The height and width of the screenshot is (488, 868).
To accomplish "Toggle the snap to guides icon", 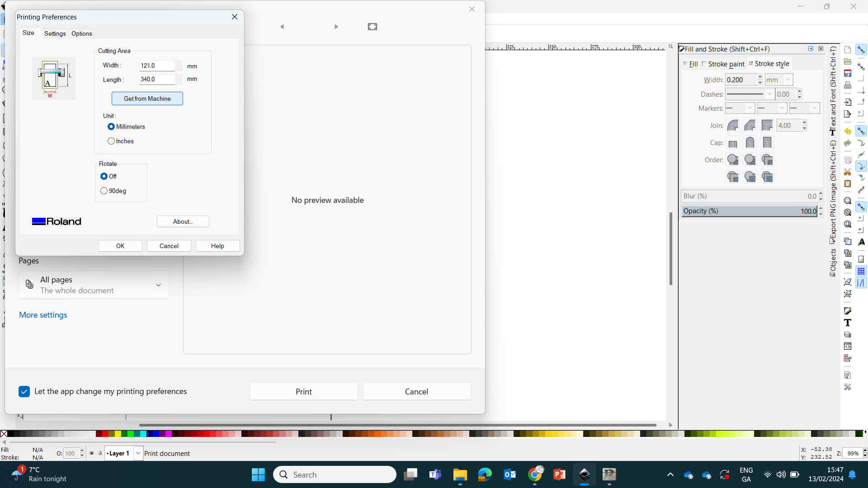I will [x=861, y=283].
